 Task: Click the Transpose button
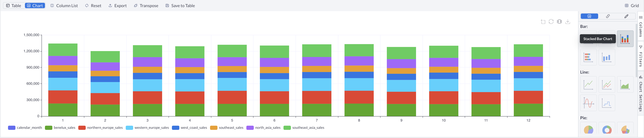pos(146,5)
